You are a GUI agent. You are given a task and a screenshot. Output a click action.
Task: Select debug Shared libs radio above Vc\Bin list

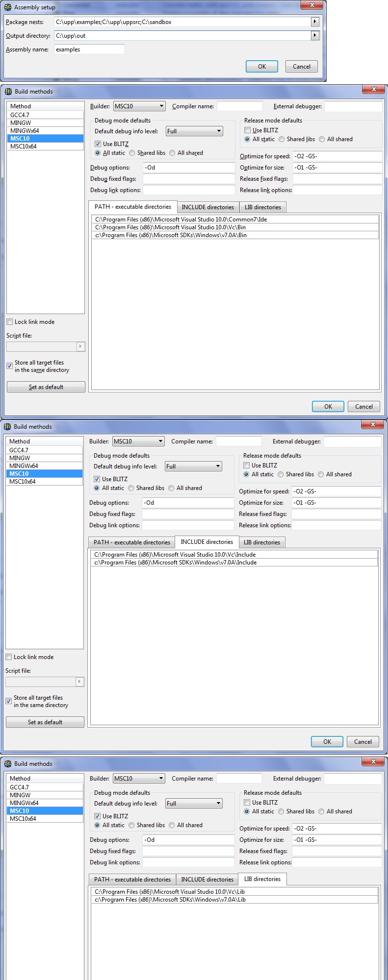(x=132, y=153)
